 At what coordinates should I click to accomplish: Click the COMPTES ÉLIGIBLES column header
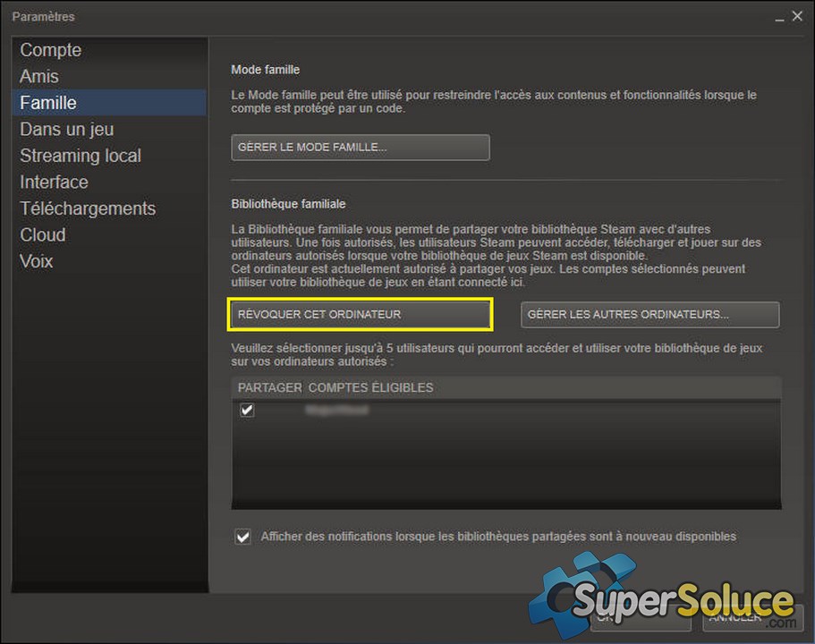(x=370, y=387)
